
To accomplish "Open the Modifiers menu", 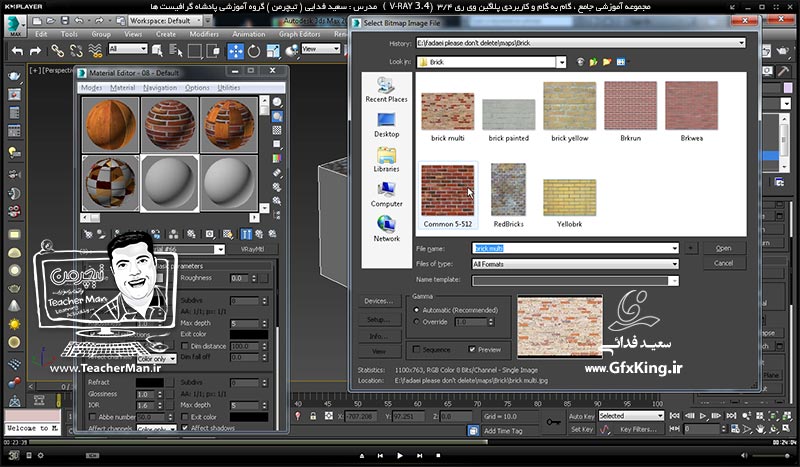I will (204, 34).
